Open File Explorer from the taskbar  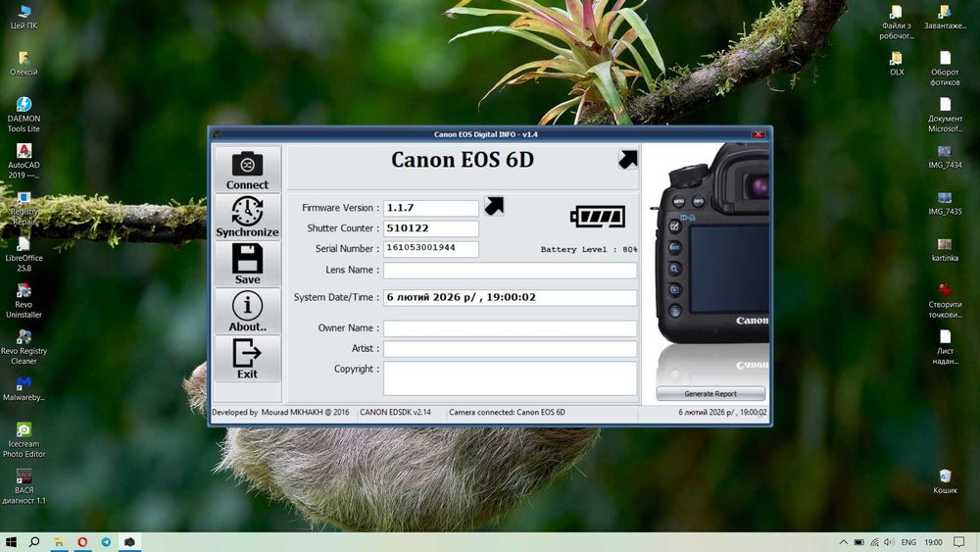(58, 542)
